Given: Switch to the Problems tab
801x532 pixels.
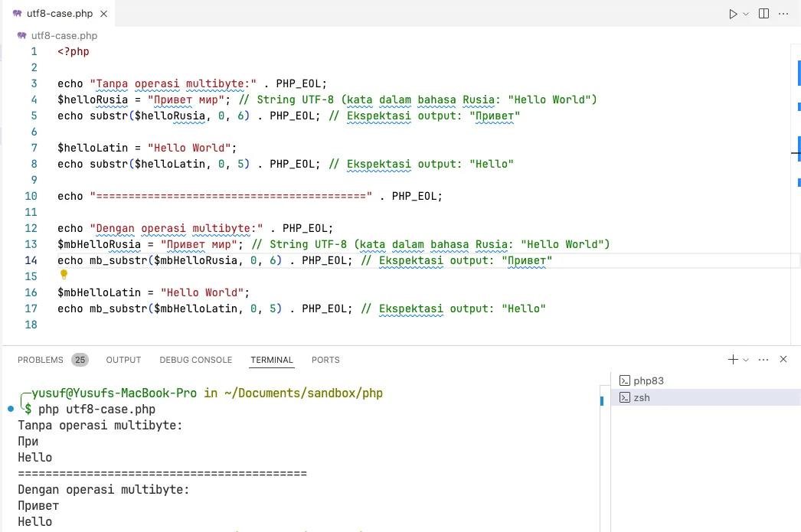Looking at the screenshot, I should pyautogui.click(x=41, y=360).
